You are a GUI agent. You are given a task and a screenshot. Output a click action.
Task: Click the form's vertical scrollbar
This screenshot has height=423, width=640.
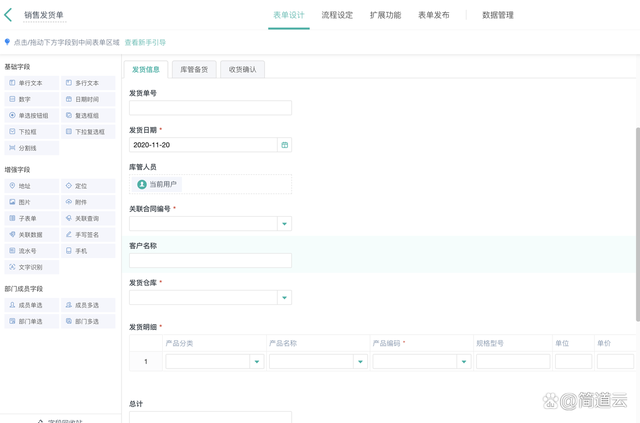tap(637, 220)
